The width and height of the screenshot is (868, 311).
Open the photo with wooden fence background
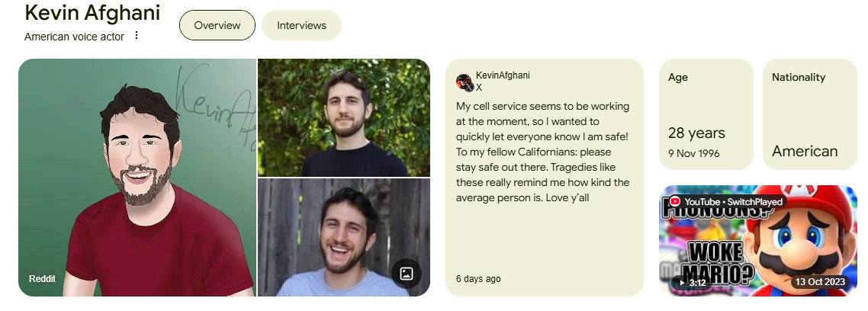click(343, 237)
